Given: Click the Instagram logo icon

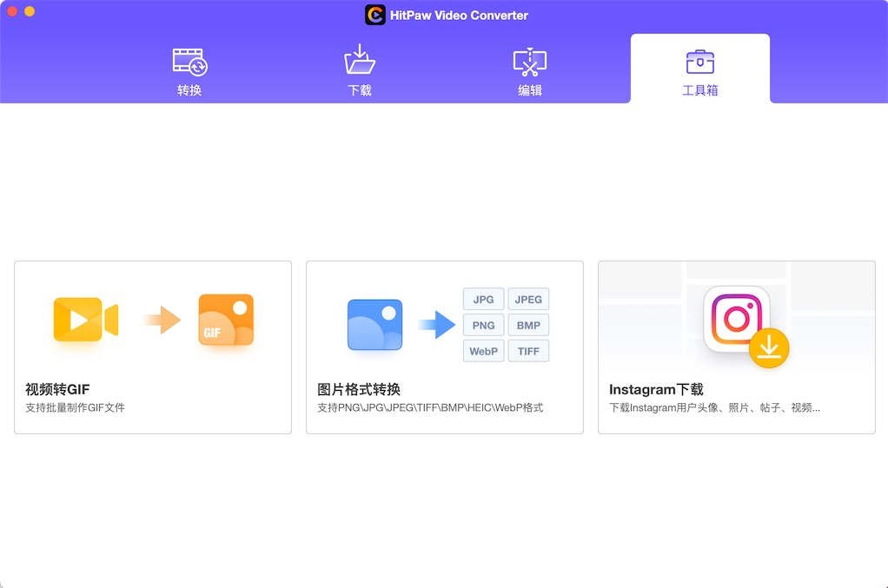Looking at the screenshot, I should (x=736, y=319).
